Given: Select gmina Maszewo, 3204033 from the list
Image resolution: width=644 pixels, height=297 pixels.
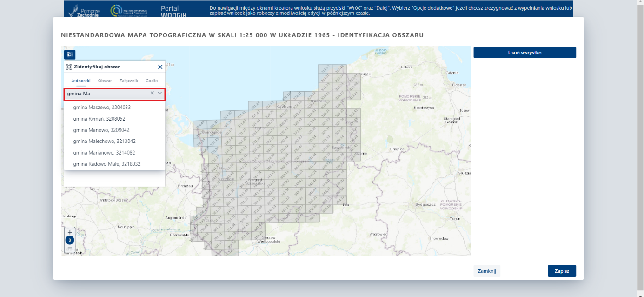Looking at the screenshot, I should (x=102, y=108).
